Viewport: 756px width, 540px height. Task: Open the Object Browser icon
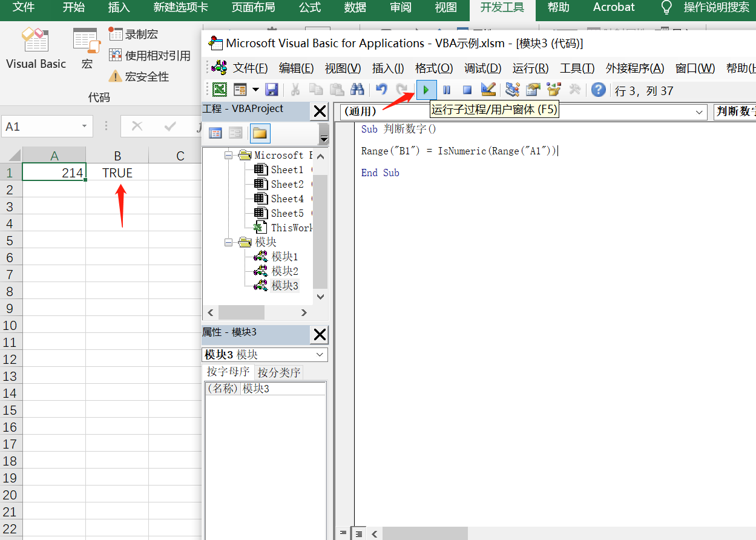[553, 90]
